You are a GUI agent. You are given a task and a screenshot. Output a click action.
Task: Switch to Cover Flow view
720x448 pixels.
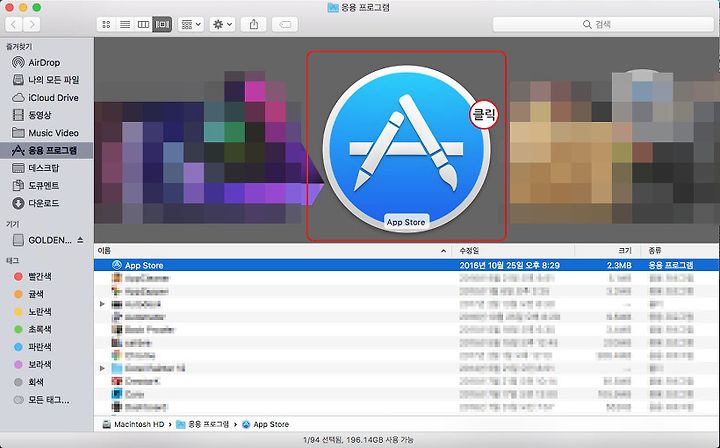coord(162,24)
